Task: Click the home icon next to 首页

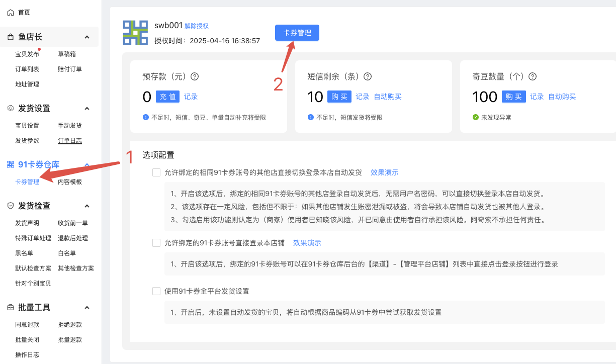Action: click(11, 12)
